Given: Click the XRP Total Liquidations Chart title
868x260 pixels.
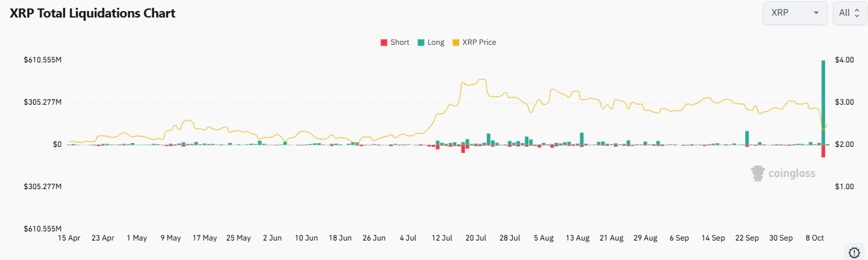Looking at the screenshot, I should tap(93, 13).
